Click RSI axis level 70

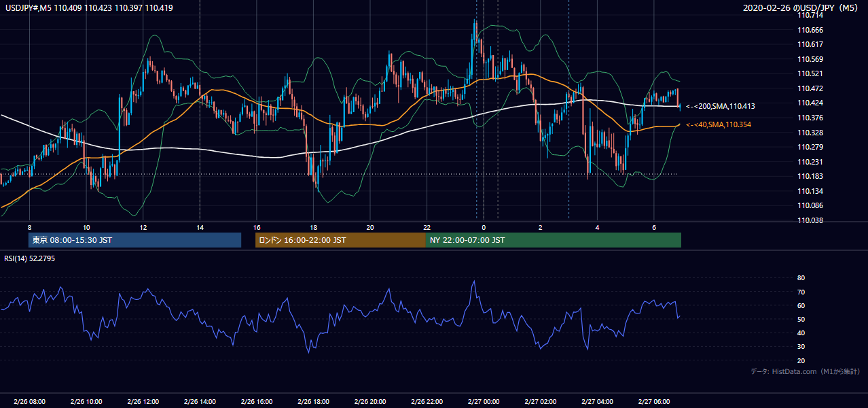[801, 292]
